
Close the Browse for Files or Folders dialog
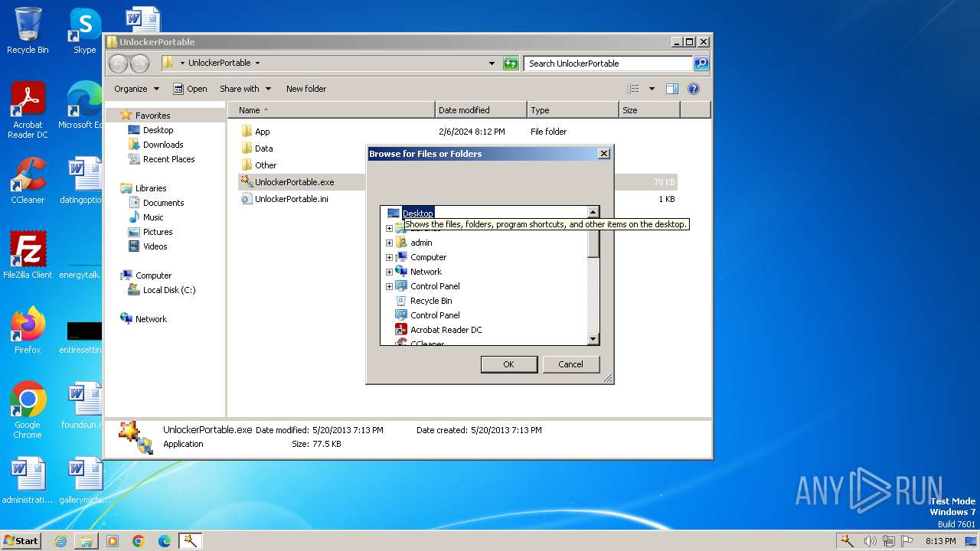(x=603, y=154)
